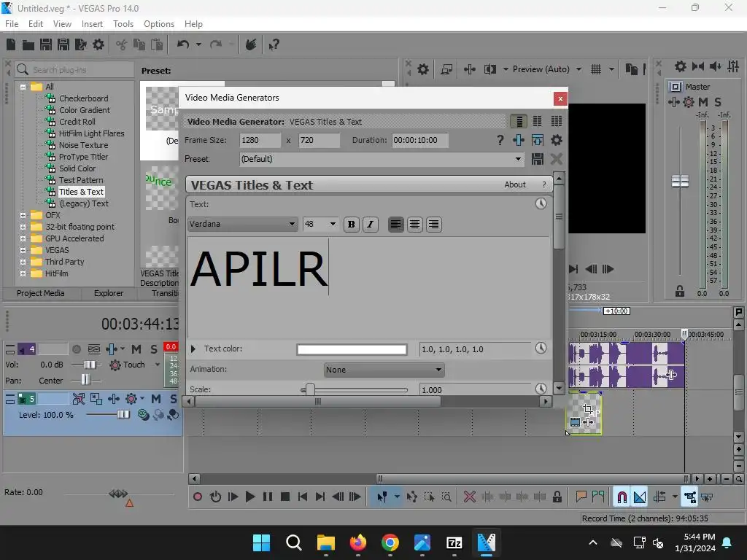
Task: Open Preview Properties gear icon
Action: pyautogui.click(x=422, y=69)
